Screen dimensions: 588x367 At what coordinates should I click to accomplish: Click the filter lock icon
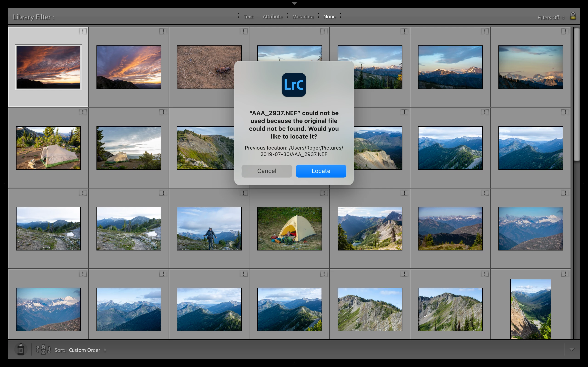(573, 16)
